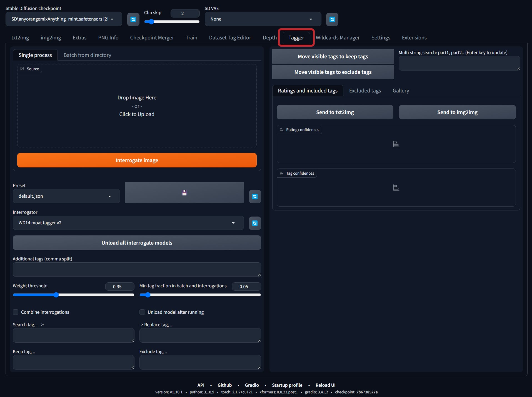The width and height of the screenshot is (532, 397).
Task: Enable Combine interrogations checkbox
Action: tap(16, 312)
